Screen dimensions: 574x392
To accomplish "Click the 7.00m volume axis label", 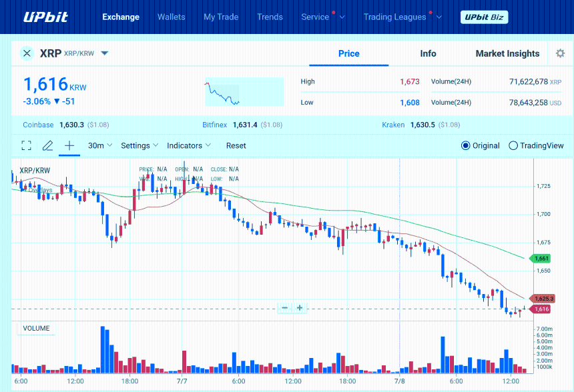I will pos(545,329).
